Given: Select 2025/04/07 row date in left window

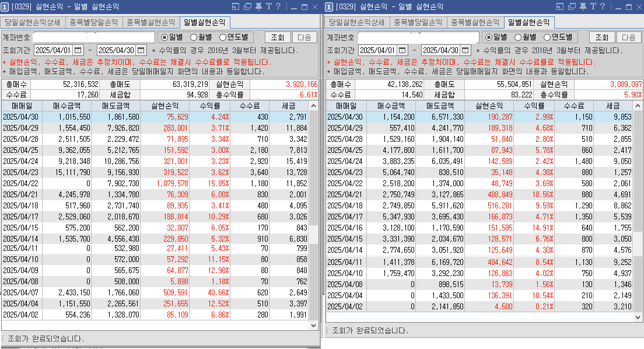Looking at the screenshot, I should coord(20,293).
